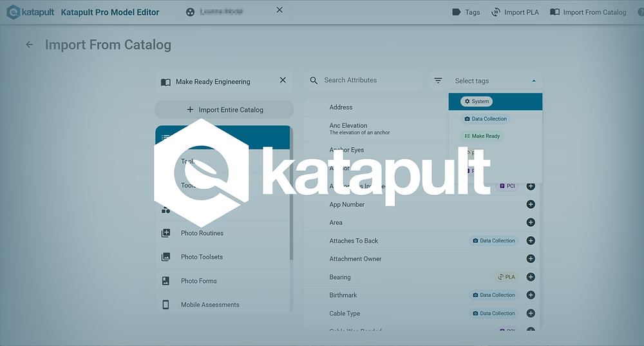Click the model tab globe icon

coord(190,12)
